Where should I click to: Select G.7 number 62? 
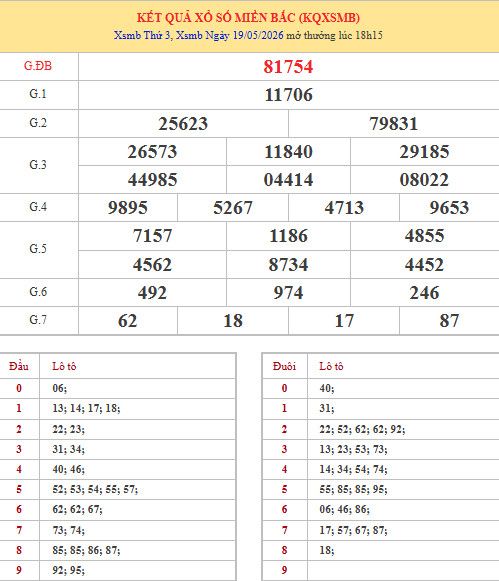[x=127, y=321]
